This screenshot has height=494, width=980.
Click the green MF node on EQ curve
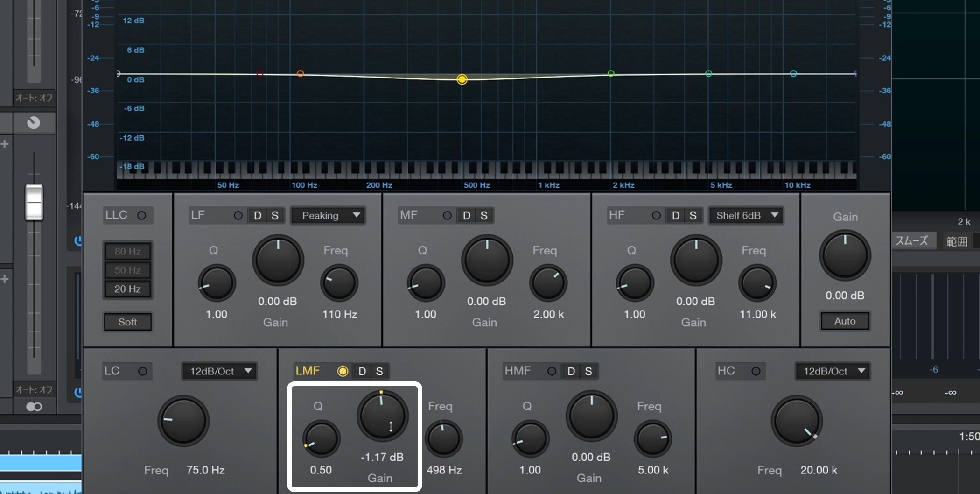[x=611, y=73]
